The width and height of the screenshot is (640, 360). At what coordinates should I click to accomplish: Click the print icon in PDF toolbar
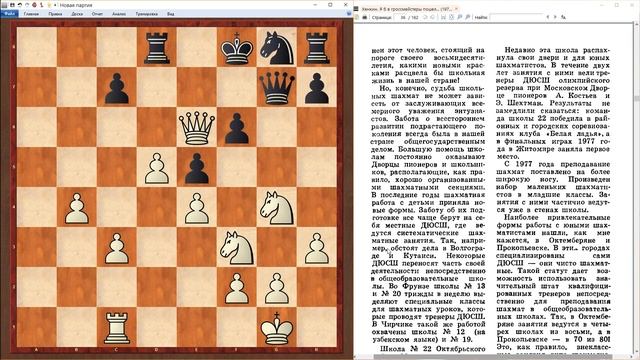(x=365, y=17)
